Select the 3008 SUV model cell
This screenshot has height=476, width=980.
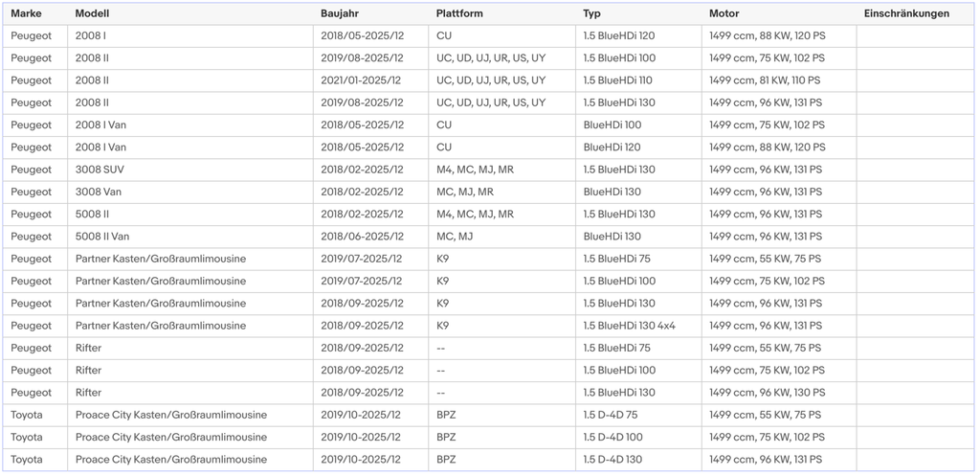pyautogui.click(x=190, y=170)
